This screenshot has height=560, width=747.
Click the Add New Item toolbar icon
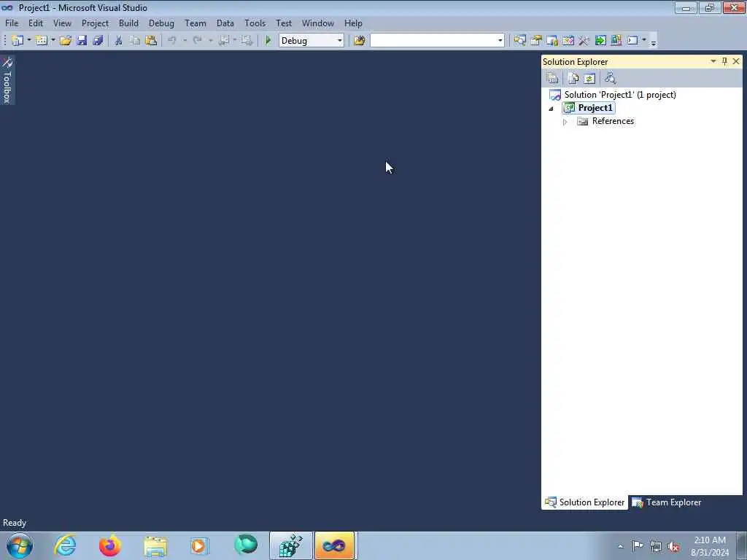[42, 41]
